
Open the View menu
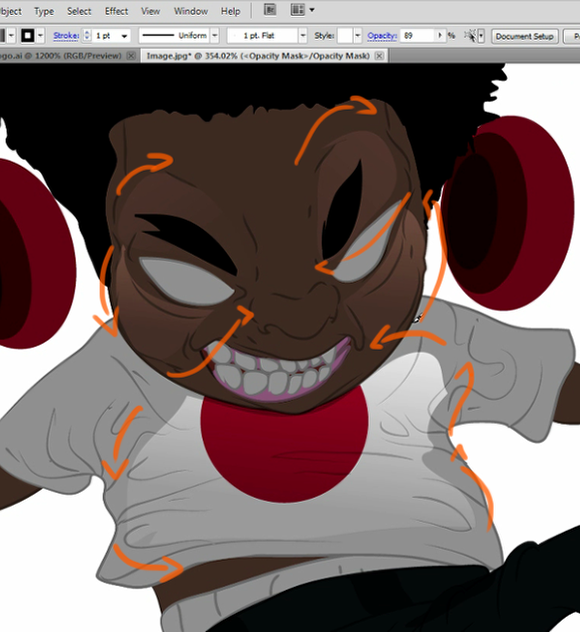150,11
